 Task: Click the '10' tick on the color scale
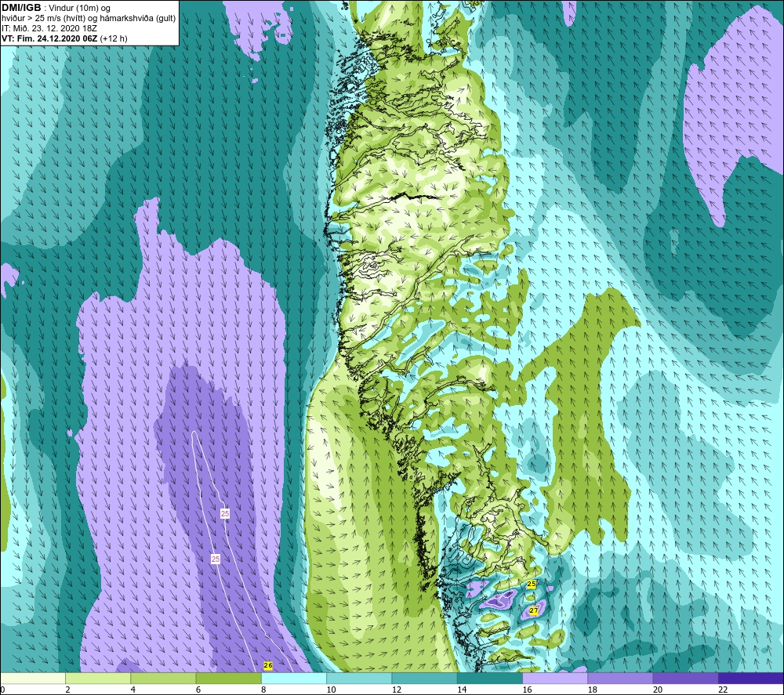[331, 690]
